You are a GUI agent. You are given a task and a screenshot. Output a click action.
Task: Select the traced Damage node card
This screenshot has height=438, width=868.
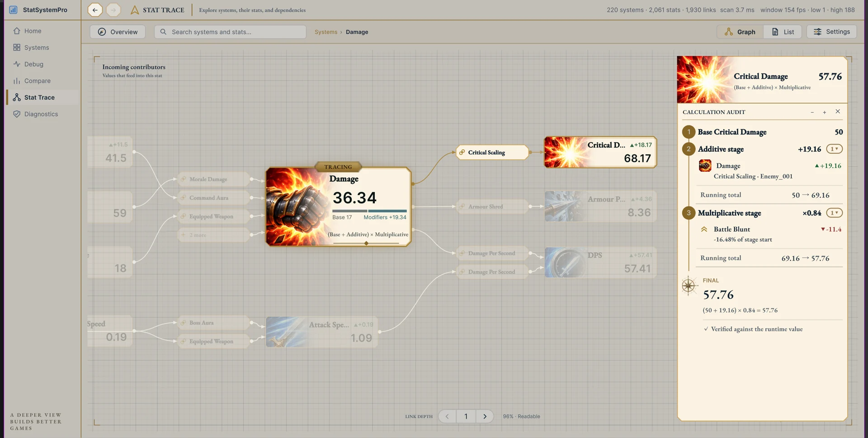coord(338,207)
